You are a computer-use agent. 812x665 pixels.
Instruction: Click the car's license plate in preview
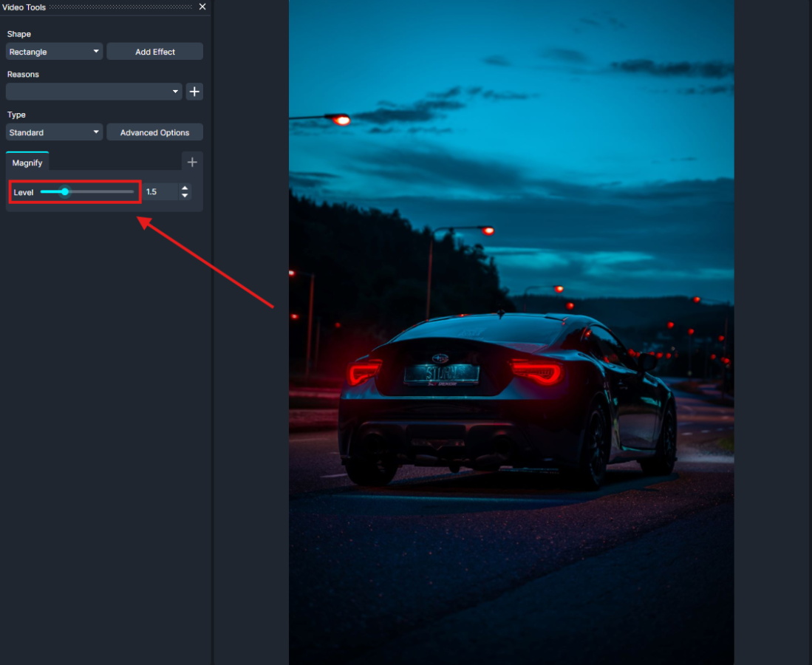tap(441, 374)
